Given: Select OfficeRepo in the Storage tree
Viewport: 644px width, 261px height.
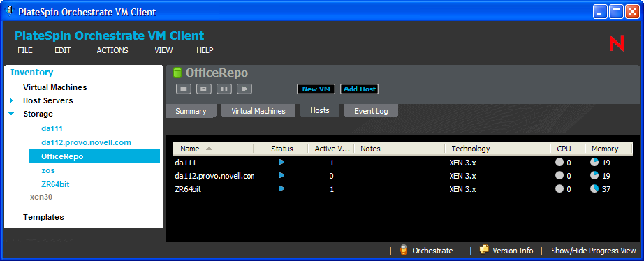Looking at the screenshot, I should pyautogui.click(x=94, y=156).
